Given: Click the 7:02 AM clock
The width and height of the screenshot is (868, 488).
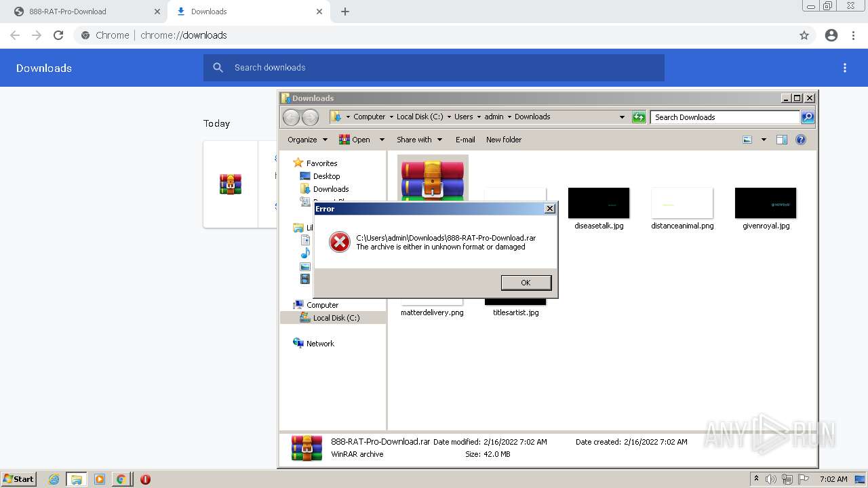Looking at the screenshot, I should click(833, 479).
